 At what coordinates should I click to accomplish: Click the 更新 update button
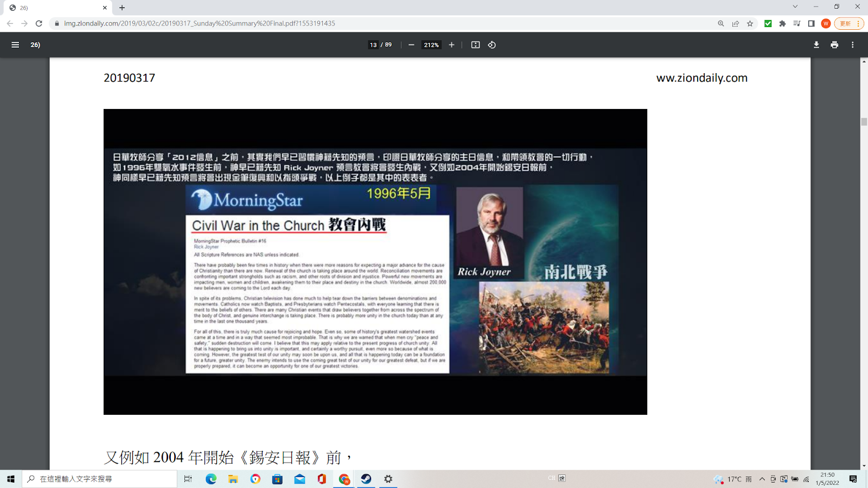tap(848, 23)
